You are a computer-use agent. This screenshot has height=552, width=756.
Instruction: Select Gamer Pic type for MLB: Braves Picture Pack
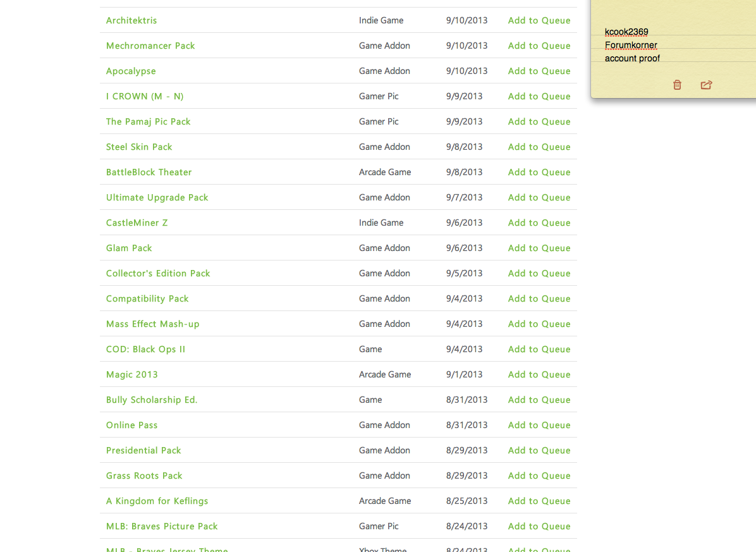(x=379, y=527)
